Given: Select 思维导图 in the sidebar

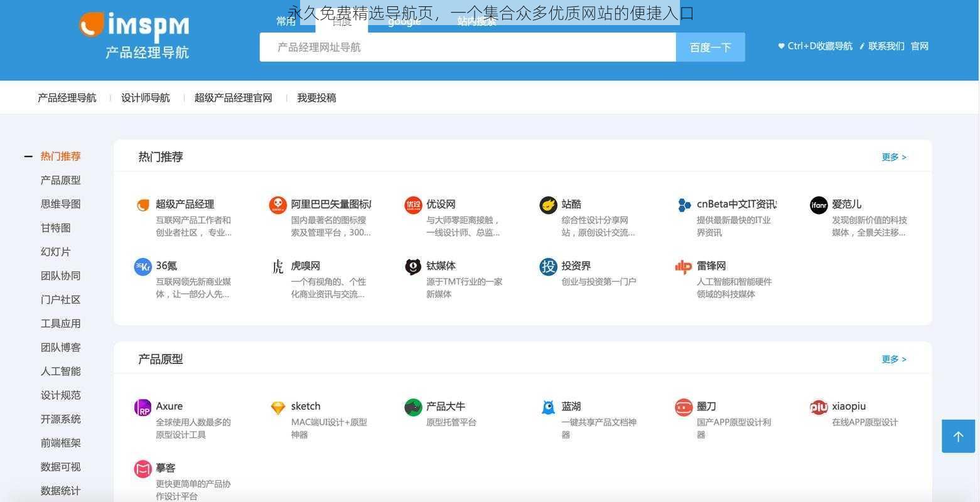Looking at the screenshot, I should (x=61, y=204).
